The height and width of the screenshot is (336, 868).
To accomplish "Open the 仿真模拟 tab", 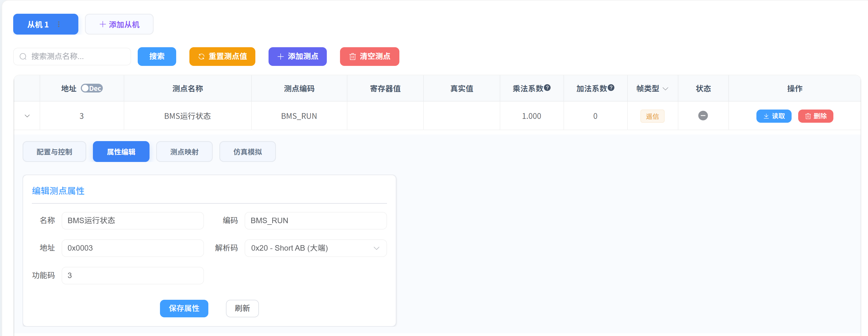I will pyautogui.click(x=247, y=152).
